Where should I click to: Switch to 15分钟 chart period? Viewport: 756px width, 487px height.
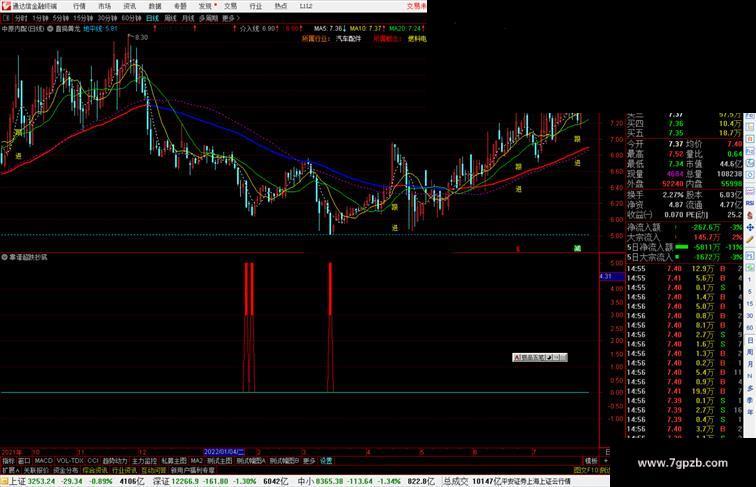83,18
